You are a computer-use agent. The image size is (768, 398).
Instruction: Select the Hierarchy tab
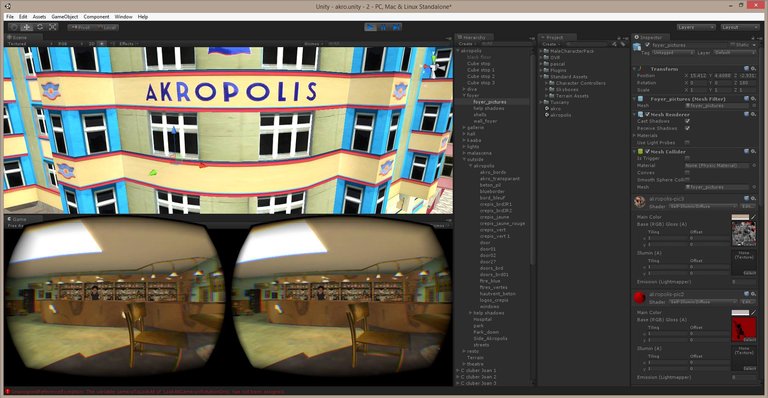pos(474,37)
